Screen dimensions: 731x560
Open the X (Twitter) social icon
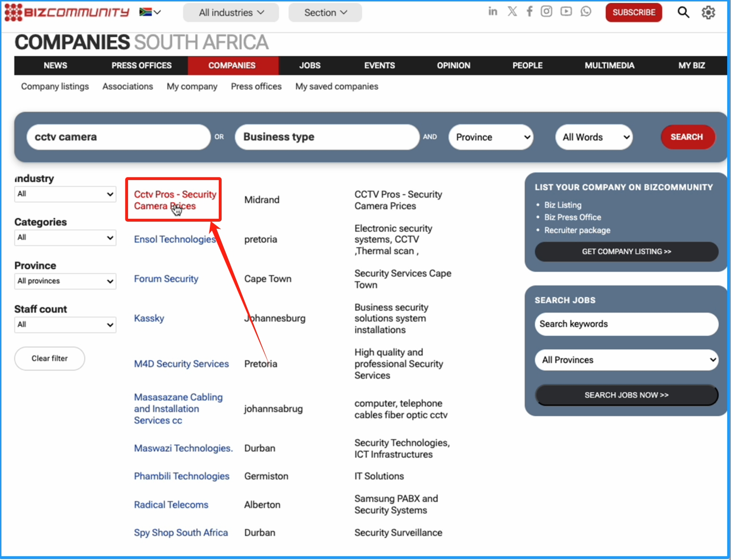(512, 11)
